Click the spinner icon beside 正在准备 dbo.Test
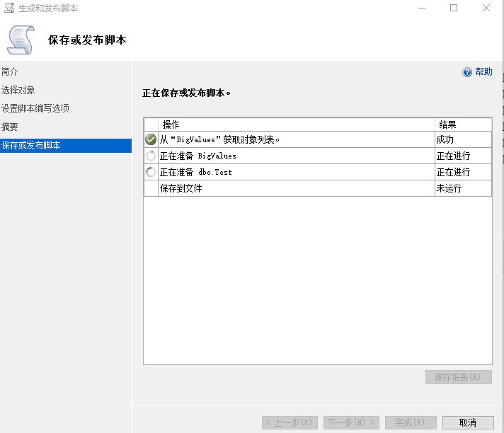Viewport: 504px width, 433px height. click(x=151, y=172)
